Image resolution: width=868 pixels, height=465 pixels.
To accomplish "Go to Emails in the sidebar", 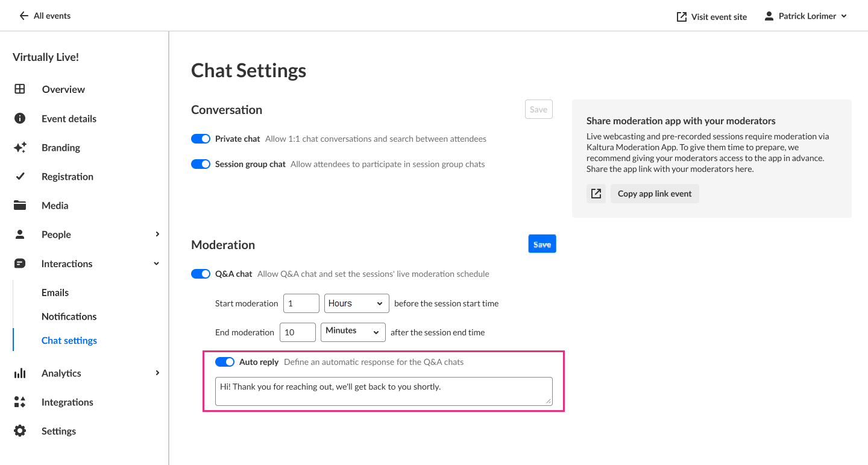I will pos(55,293).
